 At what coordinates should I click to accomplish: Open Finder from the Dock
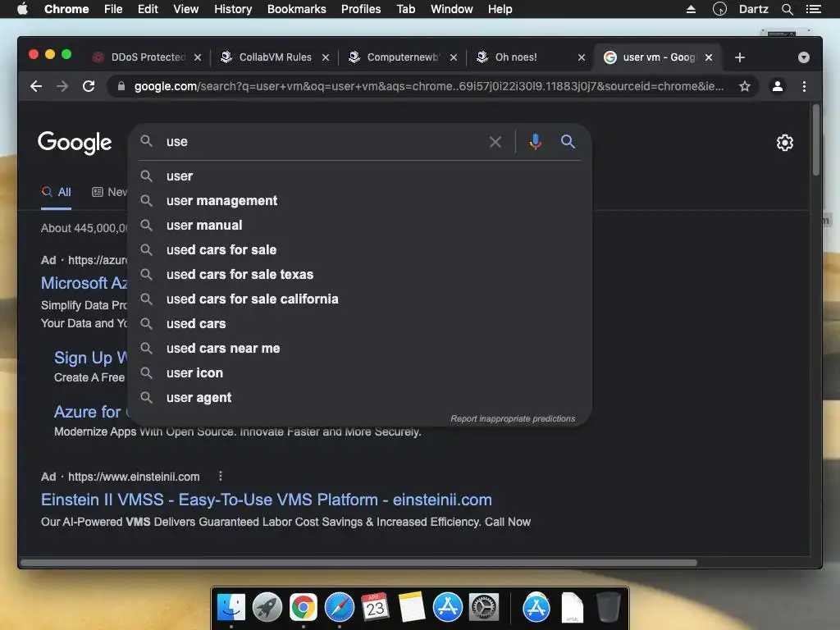pos(231,607)
